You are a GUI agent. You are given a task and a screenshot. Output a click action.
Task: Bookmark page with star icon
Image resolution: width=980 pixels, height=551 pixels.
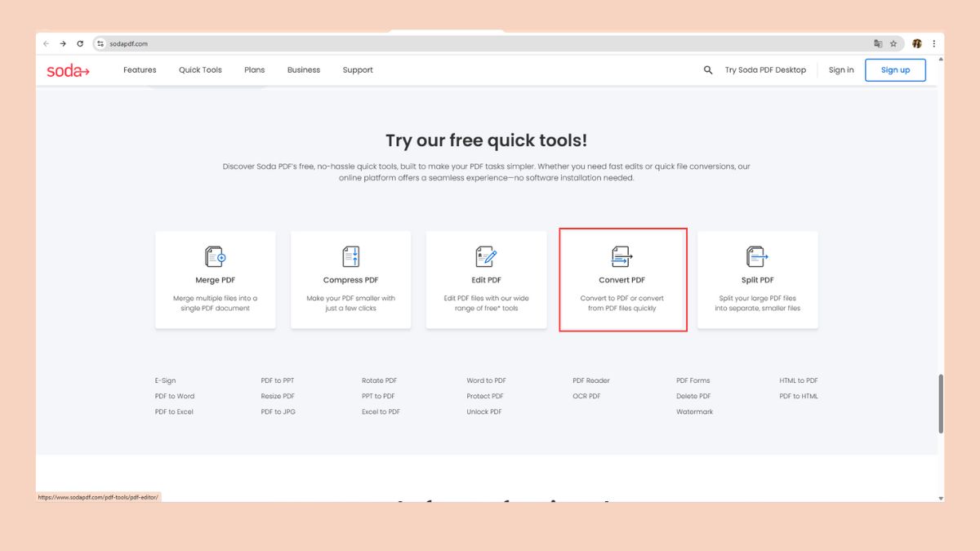tap(893, 44)
